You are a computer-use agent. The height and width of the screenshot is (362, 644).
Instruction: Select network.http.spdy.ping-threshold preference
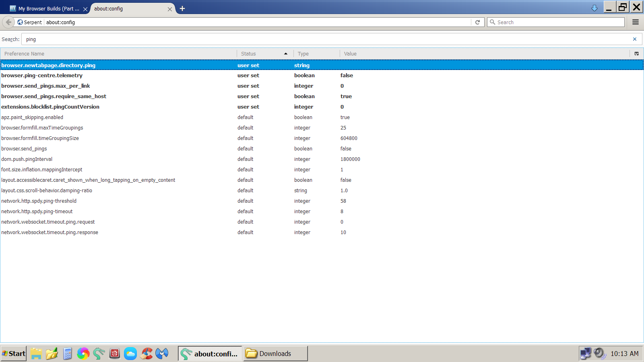coord(322,201)
